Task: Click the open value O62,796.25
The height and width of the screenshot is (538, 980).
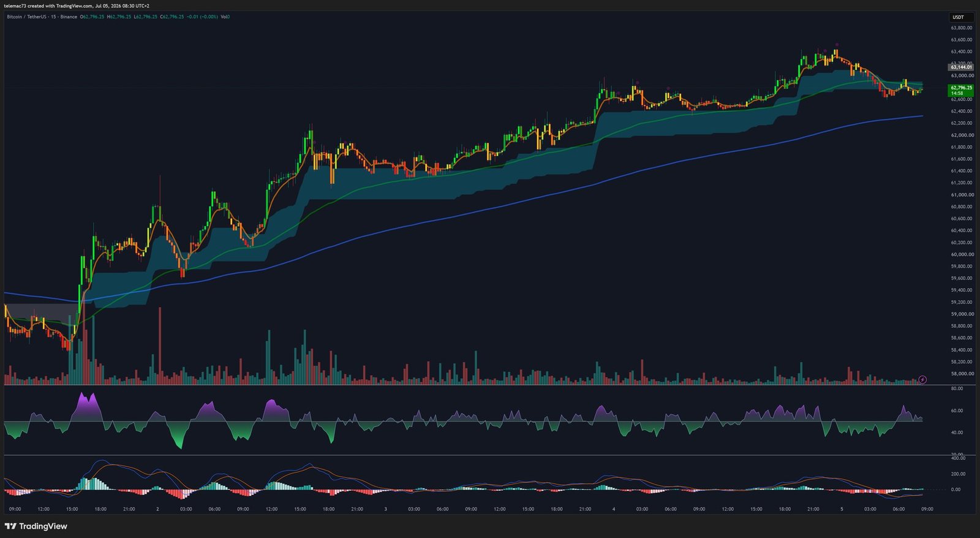Action: (x=92, y=17)
